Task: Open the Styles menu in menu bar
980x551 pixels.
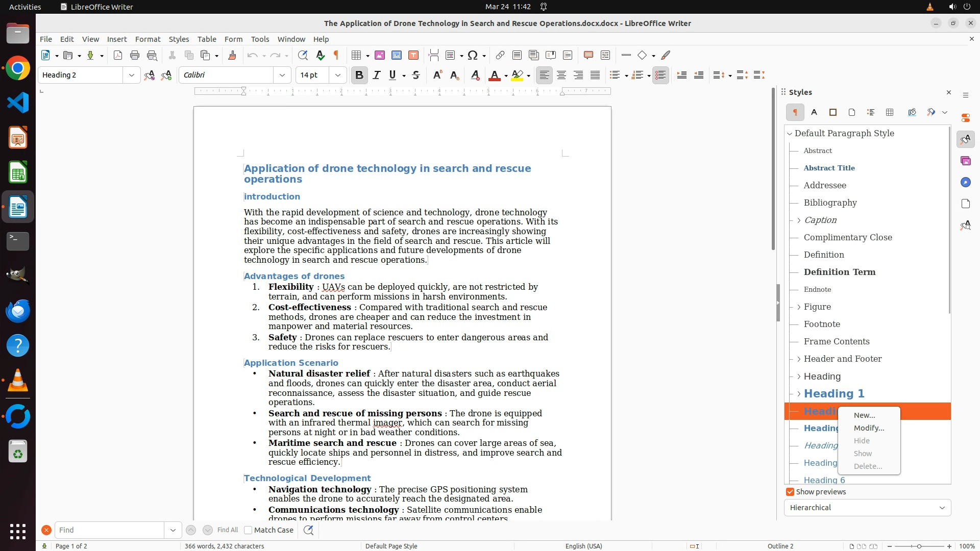Action: 179,39
